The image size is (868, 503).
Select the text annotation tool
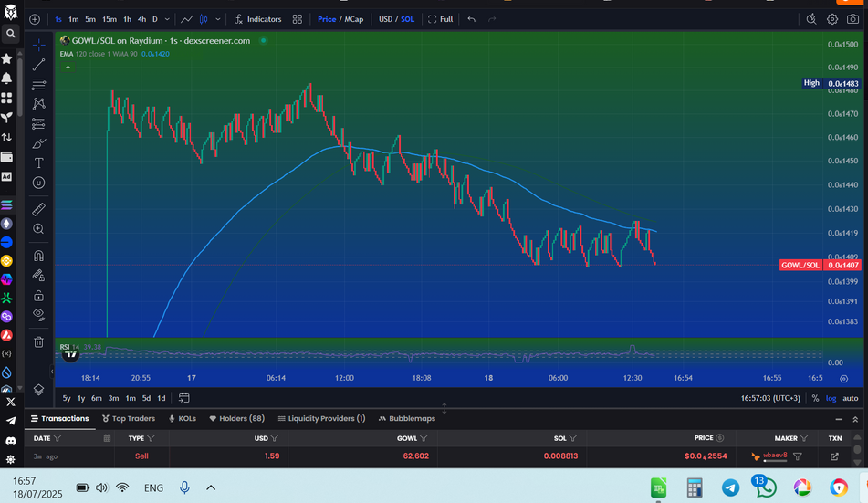(x=38, y=162)
